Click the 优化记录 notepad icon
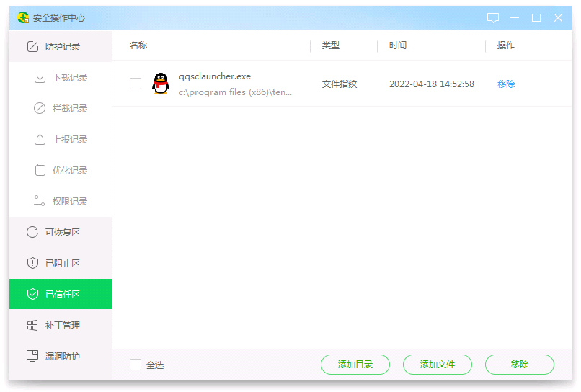Screen dimensions: 581x392 click(40, 170)
